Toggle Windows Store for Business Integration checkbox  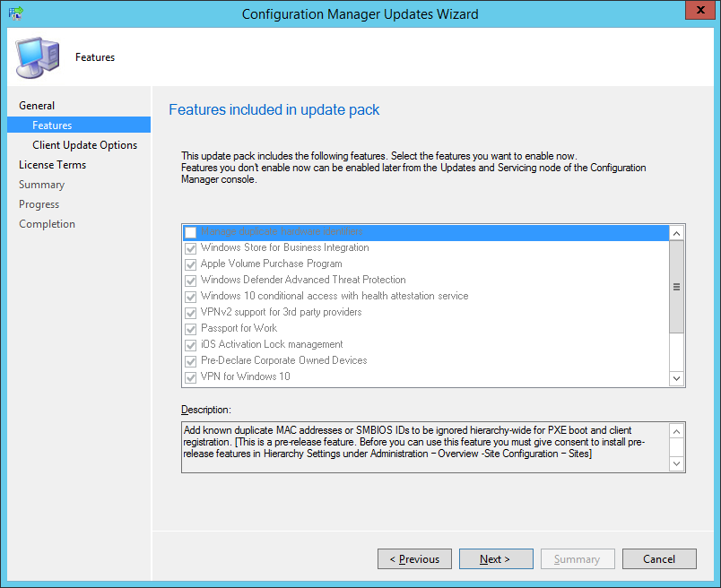pyautogui.click(x=190, y=248)
